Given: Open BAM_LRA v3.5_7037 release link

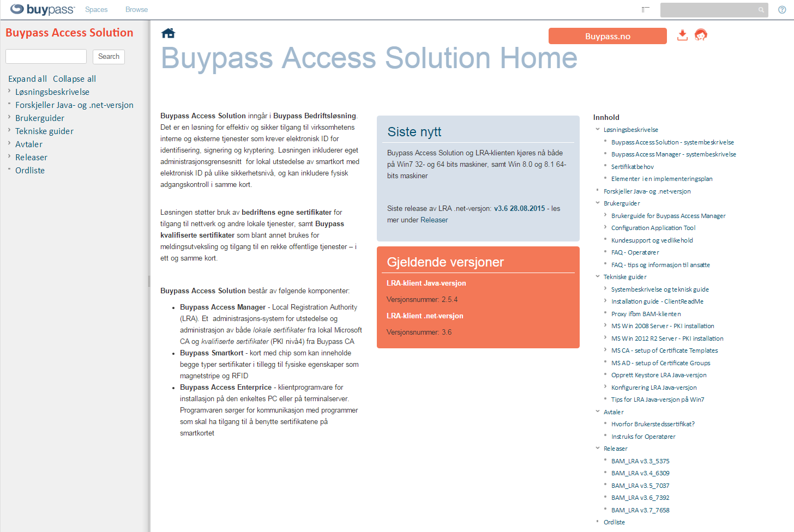Looking at the screenshot, I should [x=640, y=486].
